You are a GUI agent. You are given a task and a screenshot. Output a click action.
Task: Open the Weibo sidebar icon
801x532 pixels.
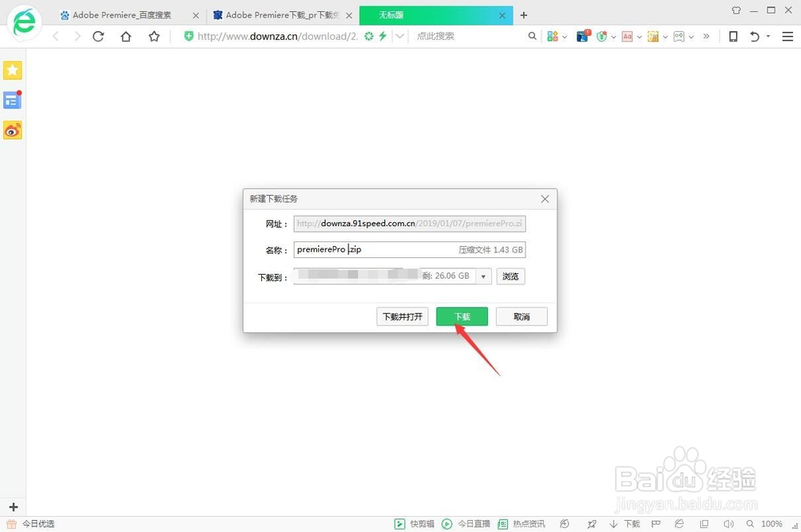click(x=12, y=131)
